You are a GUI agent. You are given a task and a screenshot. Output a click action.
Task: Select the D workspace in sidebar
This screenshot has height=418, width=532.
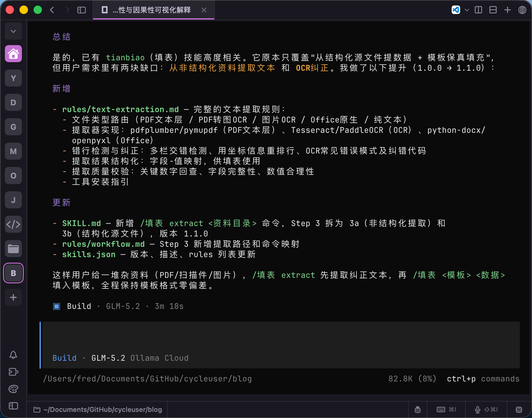pyautogui.click(x=13, y=103)
